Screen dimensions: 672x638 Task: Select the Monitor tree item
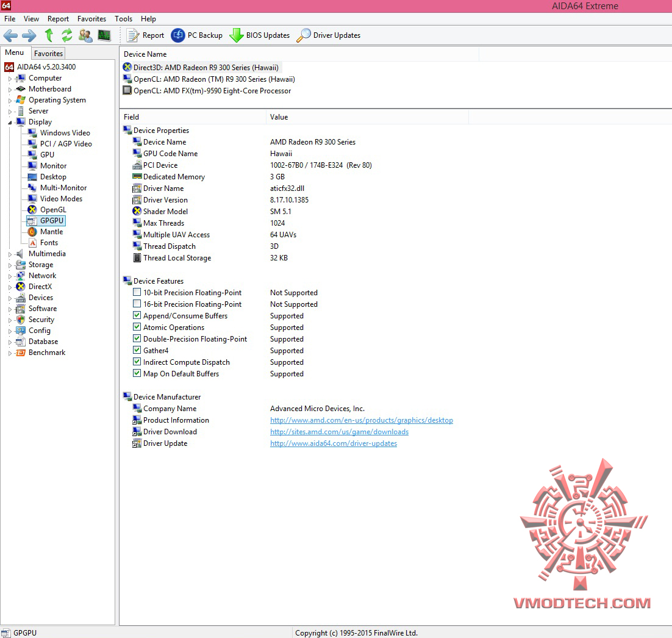coord(53,166)
